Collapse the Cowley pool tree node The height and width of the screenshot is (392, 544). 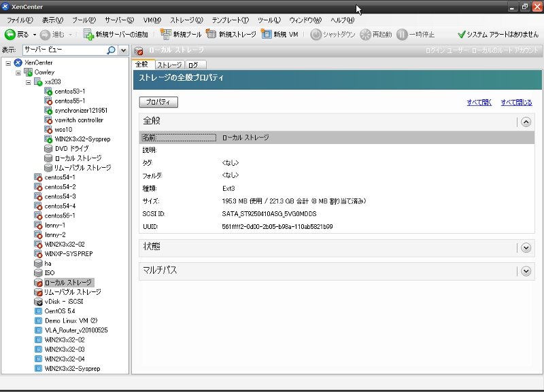pos(18,73)
